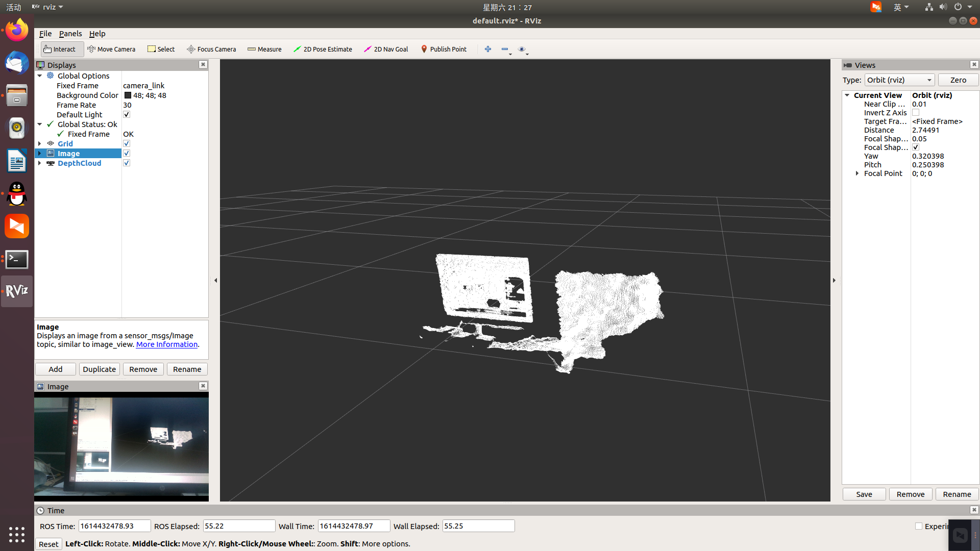Viewport: 980px width, 551px height.
Task: Click the Add display button
Action: click(x=56, y=369)
